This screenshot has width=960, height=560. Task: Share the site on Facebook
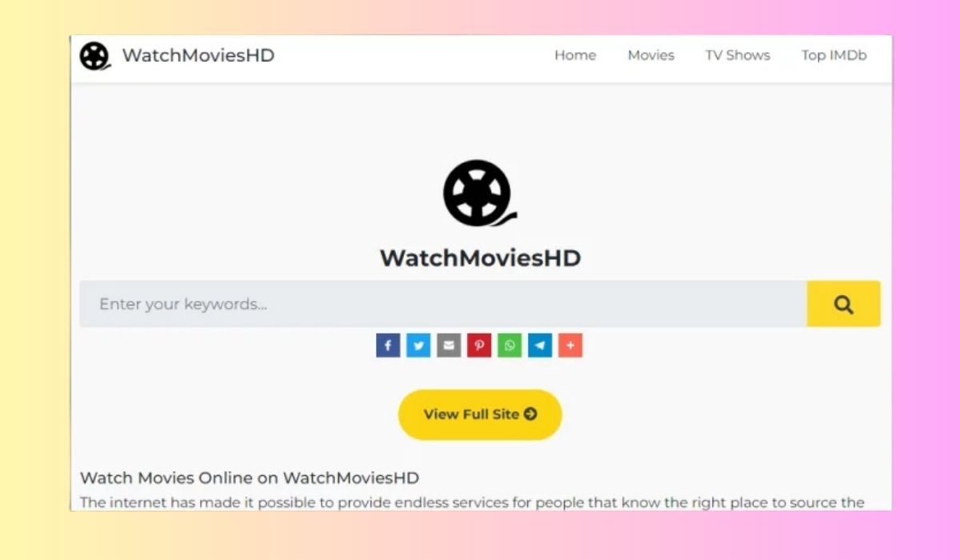388,346
